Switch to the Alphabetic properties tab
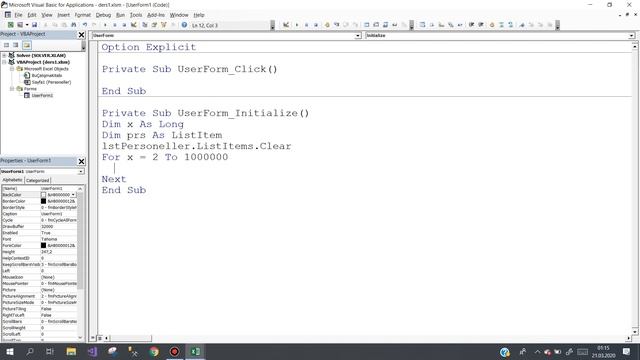The width and height of the screenshot is (640, 360). point(12,180)
